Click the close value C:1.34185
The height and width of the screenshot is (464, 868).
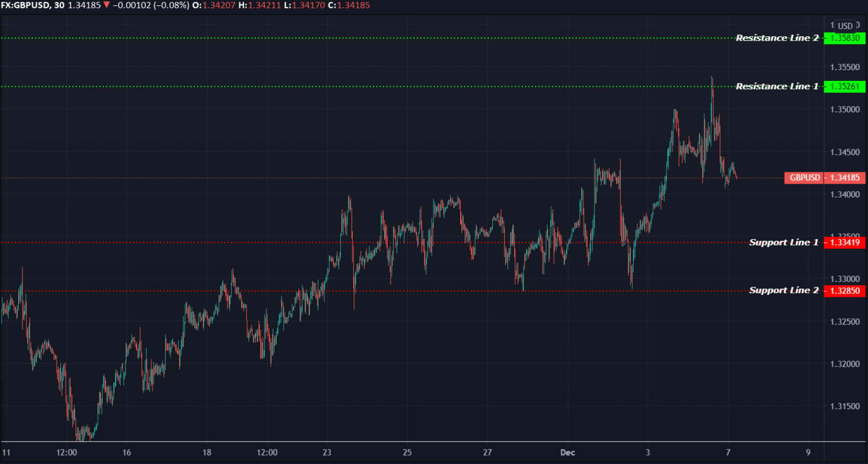click(349, 5)
